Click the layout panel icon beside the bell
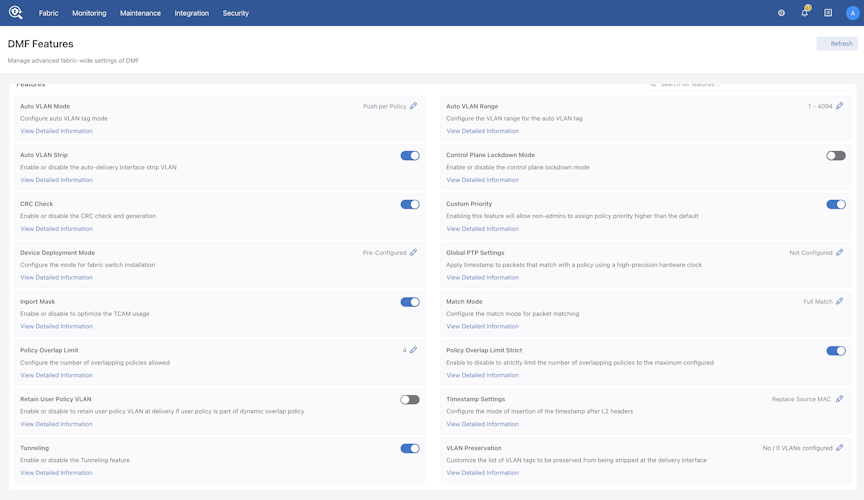 pyautogui.click(x=828, y=13)
